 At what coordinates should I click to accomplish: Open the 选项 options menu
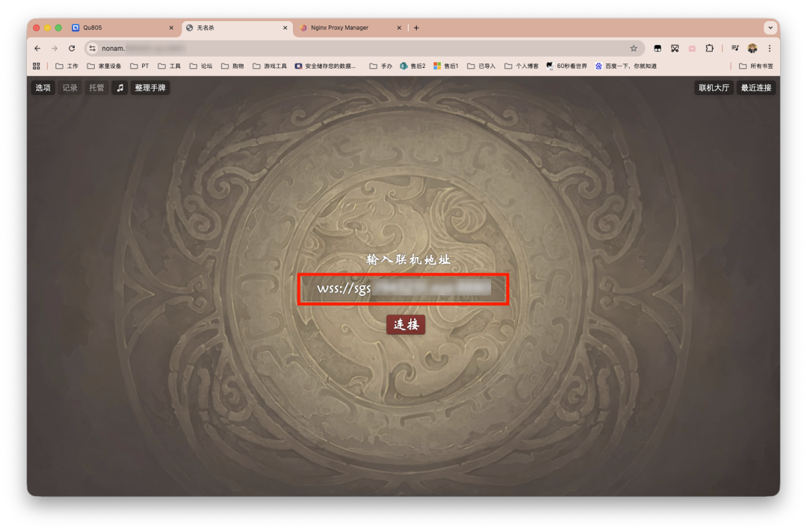(x=43, y=88)
